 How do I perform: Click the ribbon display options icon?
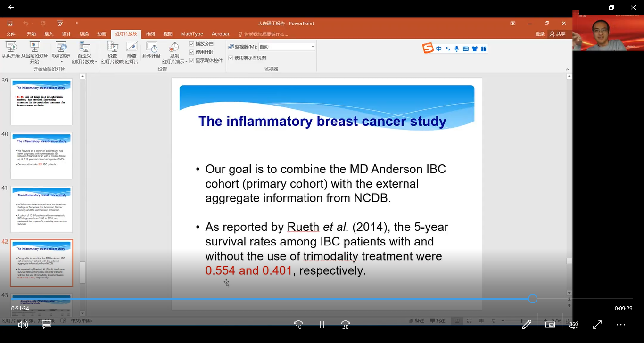point(513,23)
